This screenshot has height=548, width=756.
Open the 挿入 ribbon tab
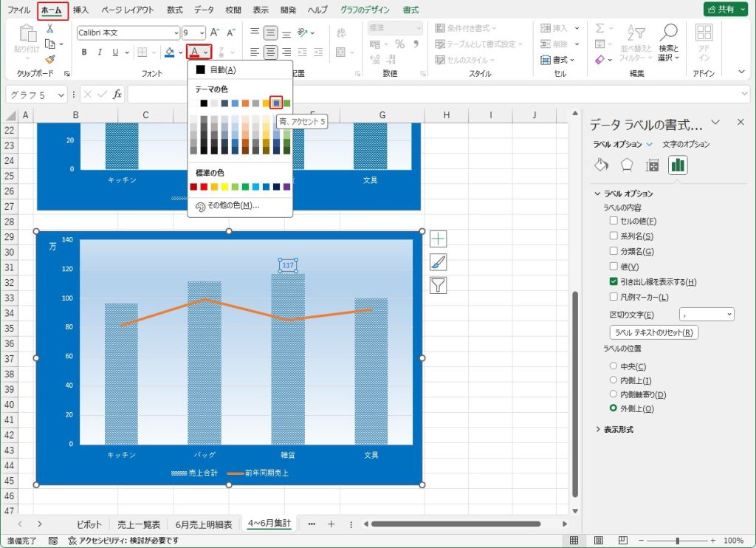(x=81, y=10)
